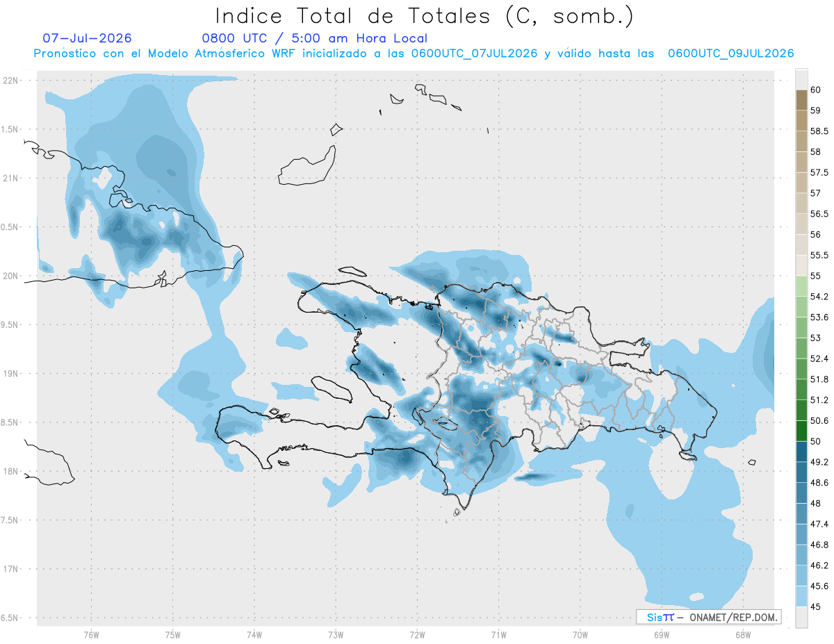Image resolution: width=834 pixels, height=644 pixels.
Task: Click the '57' value on the color legend
Action: coord(815,193)
